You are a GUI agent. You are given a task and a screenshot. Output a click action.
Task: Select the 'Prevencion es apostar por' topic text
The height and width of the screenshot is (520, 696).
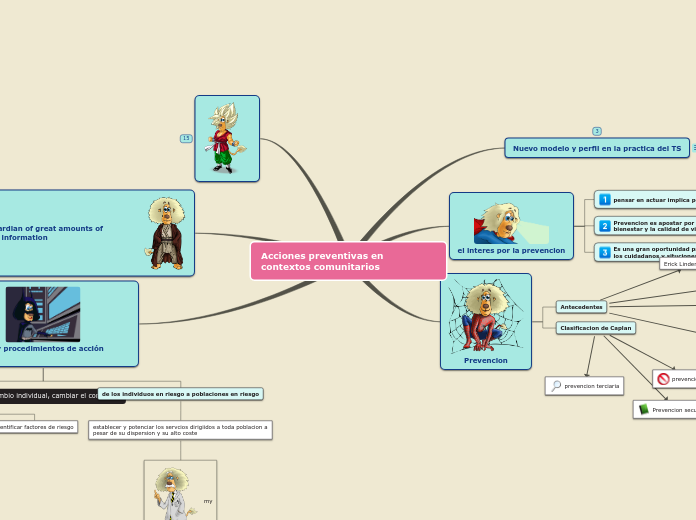click(654, 226)
